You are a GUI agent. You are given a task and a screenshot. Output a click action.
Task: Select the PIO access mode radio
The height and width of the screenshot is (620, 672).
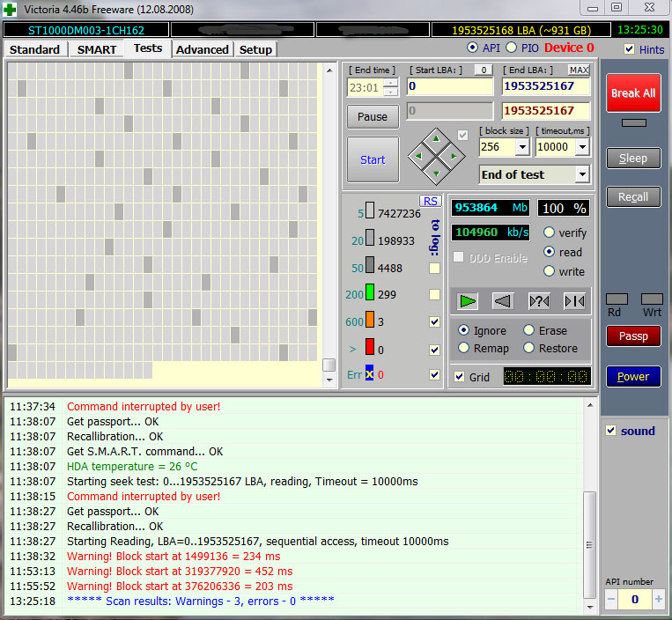tap(512, 48)
